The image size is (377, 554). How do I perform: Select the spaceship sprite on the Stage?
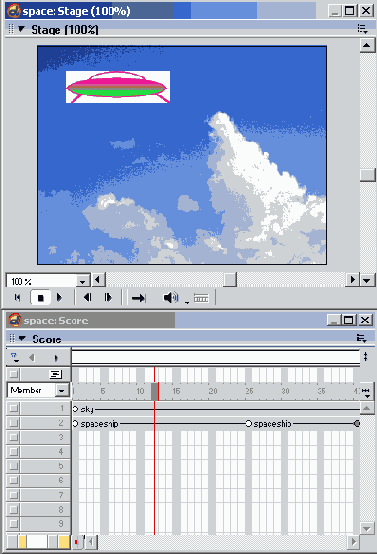click(x=118, y=87)
